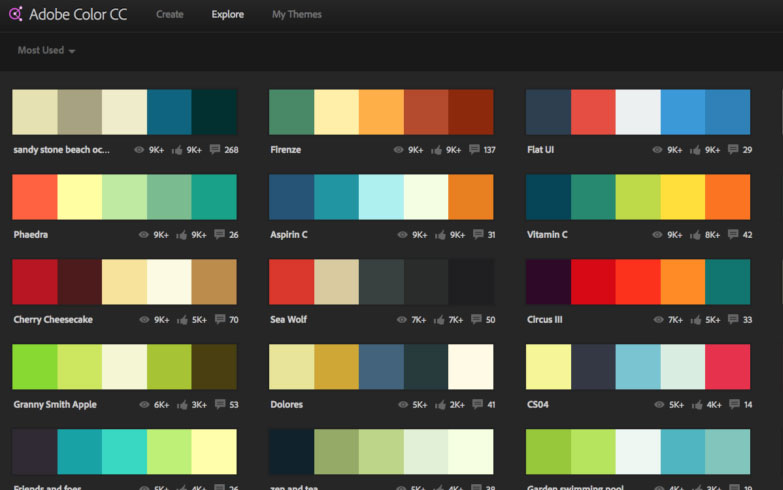Viewport: 783px width, 490px height.
Task: Click the views eye icon for Firenze
Action: [x=398, y=149]
